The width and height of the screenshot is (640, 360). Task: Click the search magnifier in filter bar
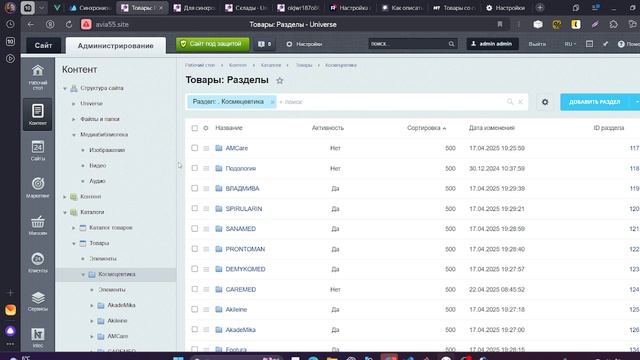point(510,102)
